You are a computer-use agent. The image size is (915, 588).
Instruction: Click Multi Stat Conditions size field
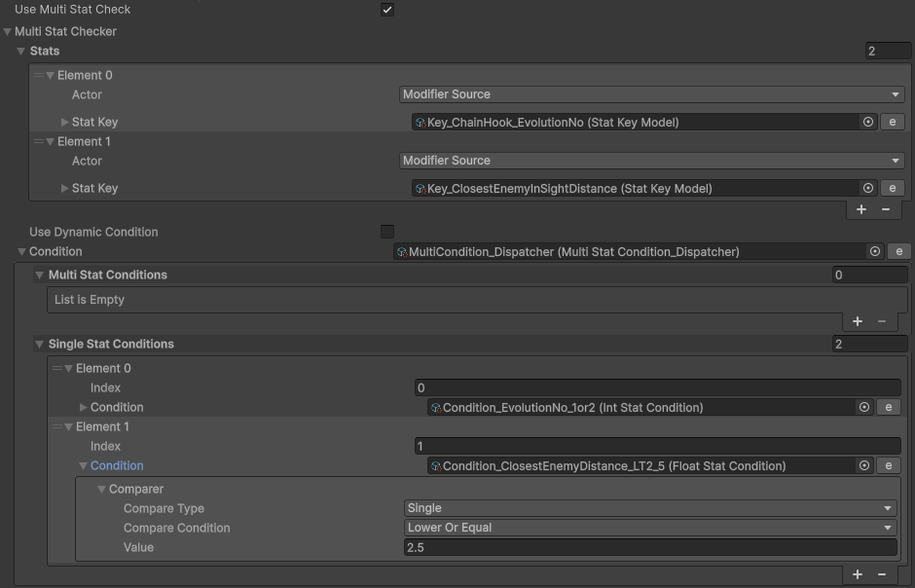tap(869, 275)
